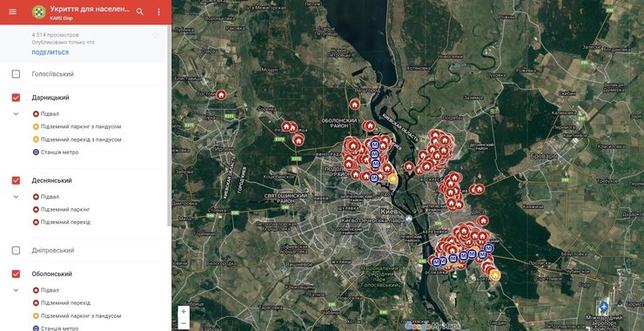
Task: Select Підземний перехід under Оболонський
Action: click(61, 302)
